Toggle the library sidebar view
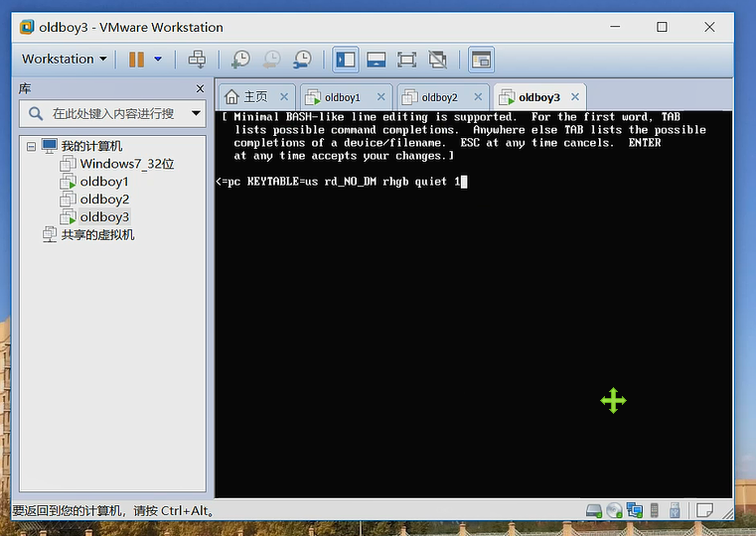 pyautogui.click(x=345, y=60)
